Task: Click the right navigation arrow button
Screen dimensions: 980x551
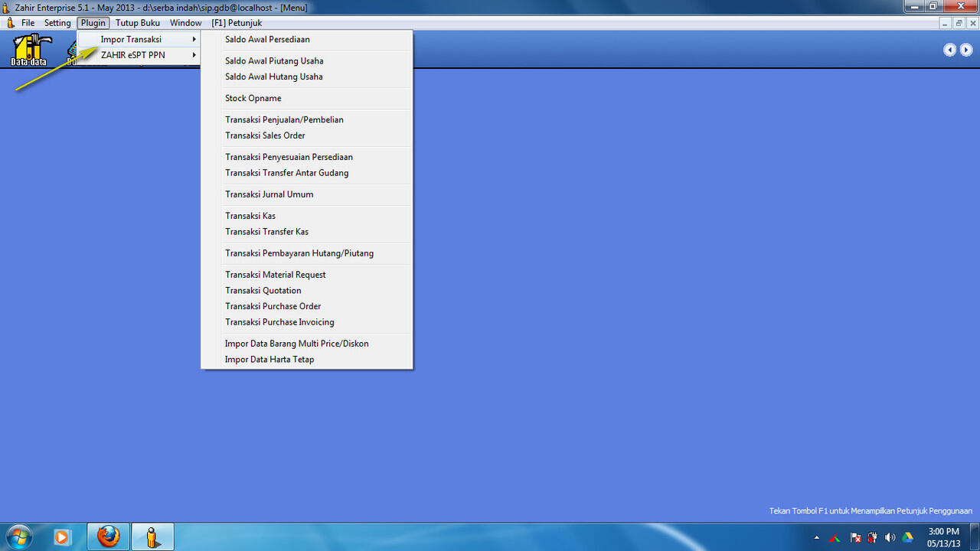Action: [x=966, y=50]
